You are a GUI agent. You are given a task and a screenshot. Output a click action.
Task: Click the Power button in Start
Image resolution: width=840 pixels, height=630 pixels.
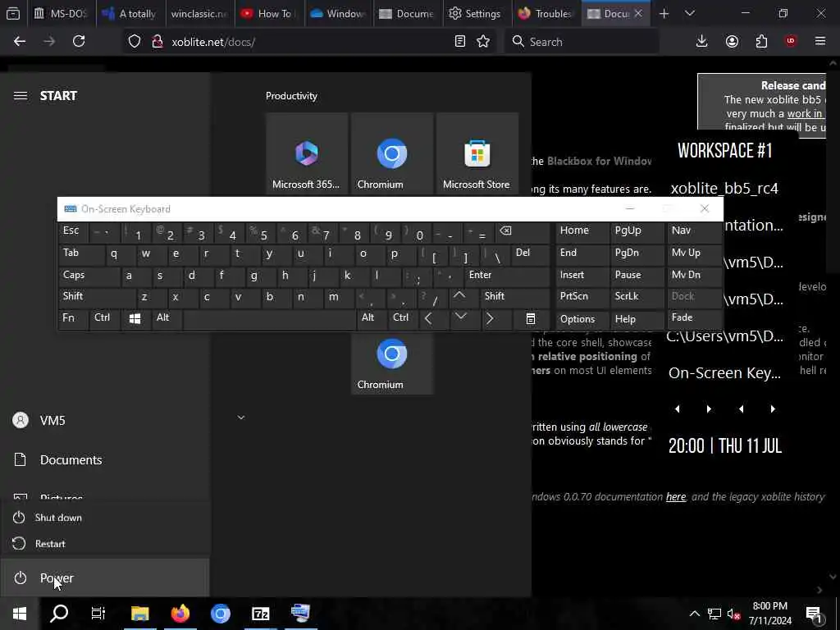105,577
